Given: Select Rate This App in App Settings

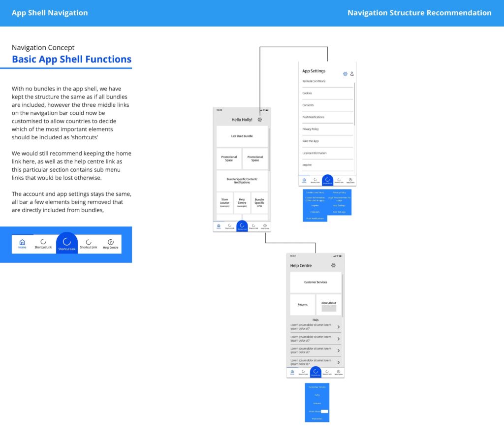Looking at the screenshot, I should click(311, 141).
